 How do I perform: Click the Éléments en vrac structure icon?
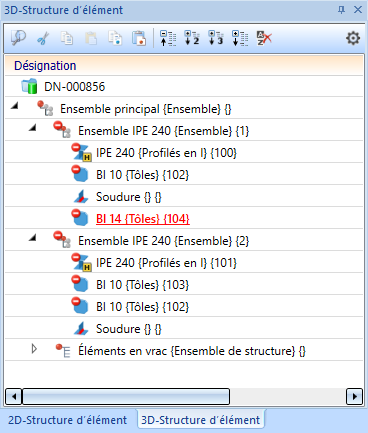pyautogui.click(x=63, y=351)
